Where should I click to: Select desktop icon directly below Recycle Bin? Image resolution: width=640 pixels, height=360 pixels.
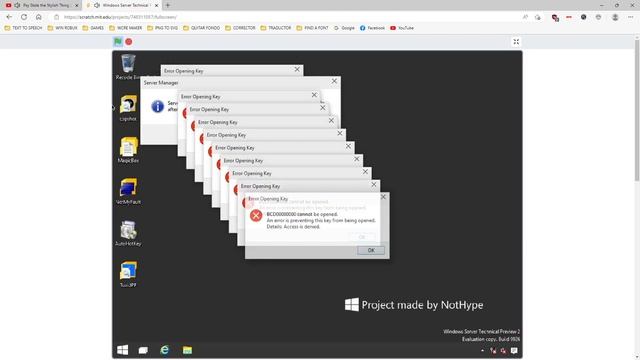pyautogui.click(x=128, y=109)
